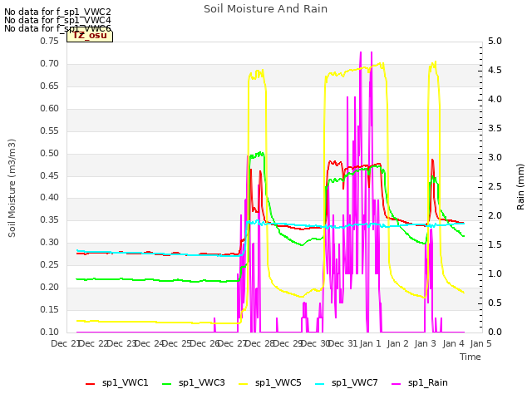Click the magenta sp1_Rain legend color marker

pyautogui.click(x=397, y=384)
